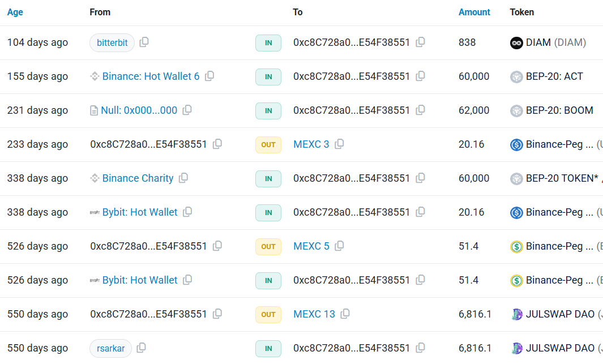This screenshot has height=364, width=603.
Task: Open the MEXC 5 address link
Action: [x=311, y=246]
